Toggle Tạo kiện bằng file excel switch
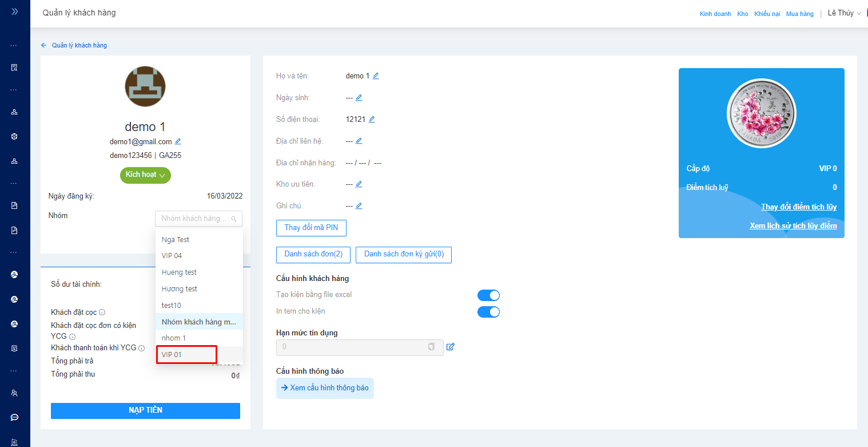 tap(488, 295)
